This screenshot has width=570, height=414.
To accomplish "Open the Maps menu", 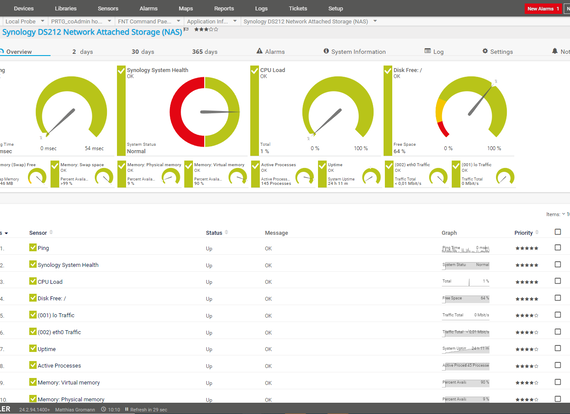I will [186, 8].
